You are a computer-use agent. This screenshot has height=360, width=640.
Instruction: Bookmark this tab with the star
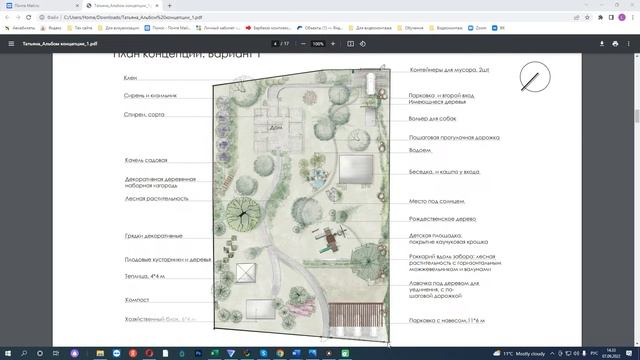[x=587, y=17]
